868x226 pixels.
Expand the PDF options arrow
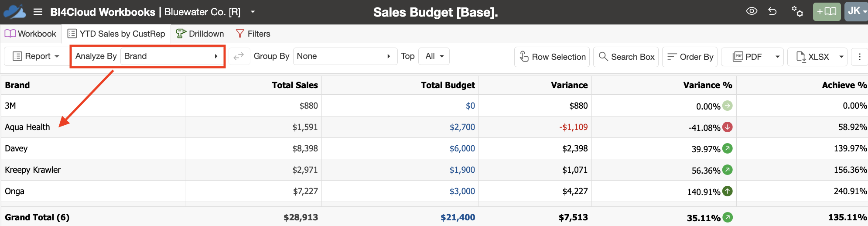(777, 57)
